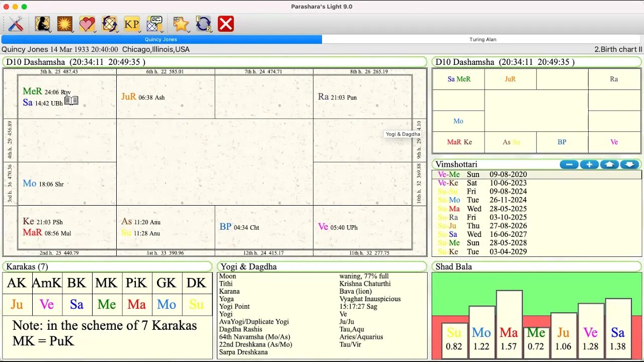Click the Vyaghat Inauspicious yoga value
This screenshot has width=644, height=362.
pos(370,299)
